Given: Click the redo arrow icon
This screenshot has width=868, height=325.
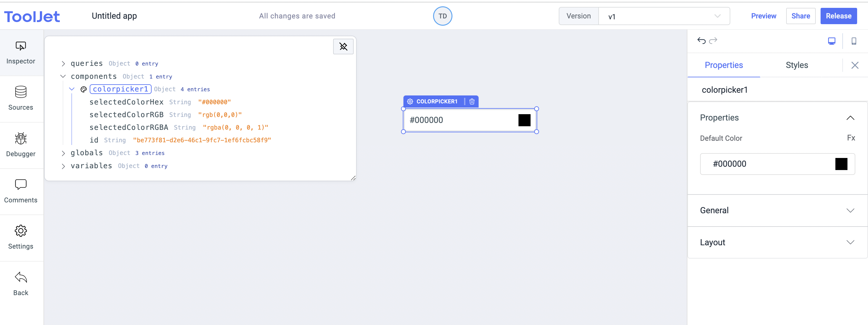Looking at the screenshot, I should point(713,41).
